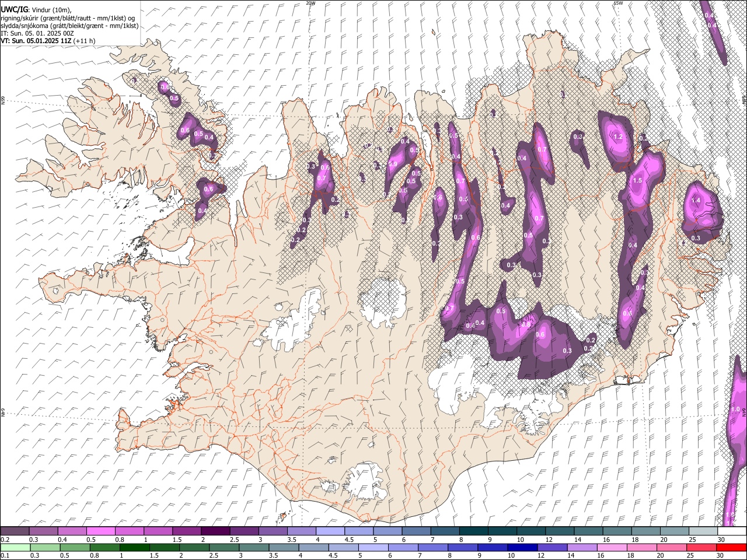This screenshot has width=747, height=560.
Task: Click the '(+11 h)' forecast offset text
Action: pos(85,41)
